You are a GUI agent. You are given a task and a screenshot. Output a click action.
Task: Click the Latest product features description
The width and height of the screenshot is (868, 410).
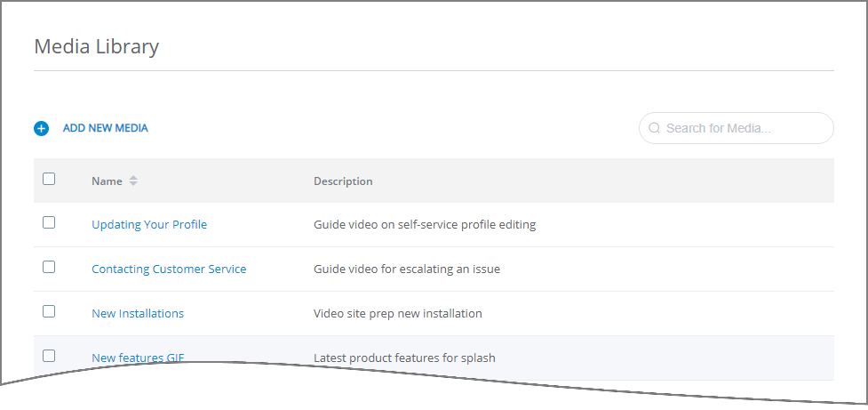(404, 358)
